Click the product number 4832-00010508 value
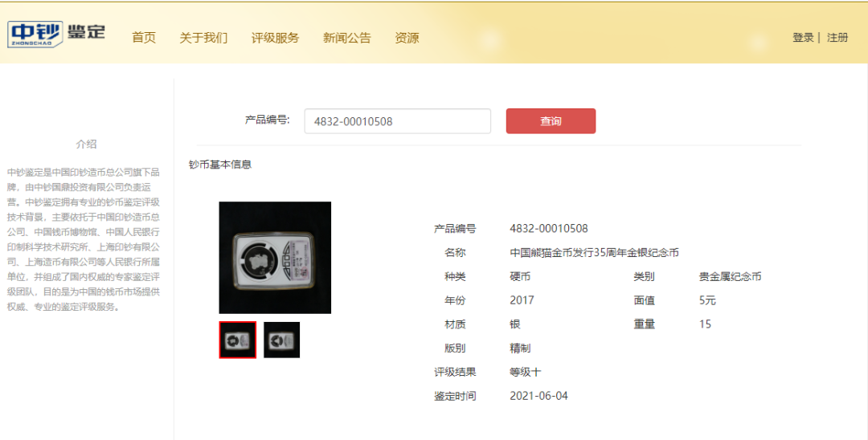868x440 pixels. point(549,228)
